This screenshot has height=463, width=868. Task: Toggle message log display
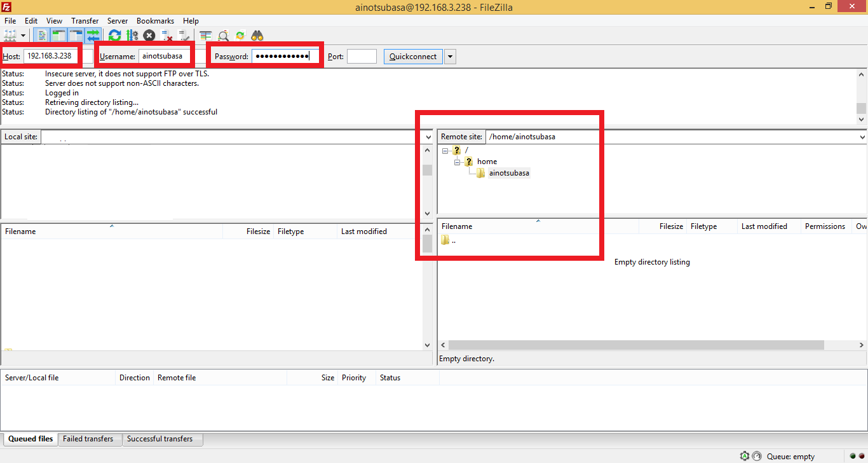(41, 36)
